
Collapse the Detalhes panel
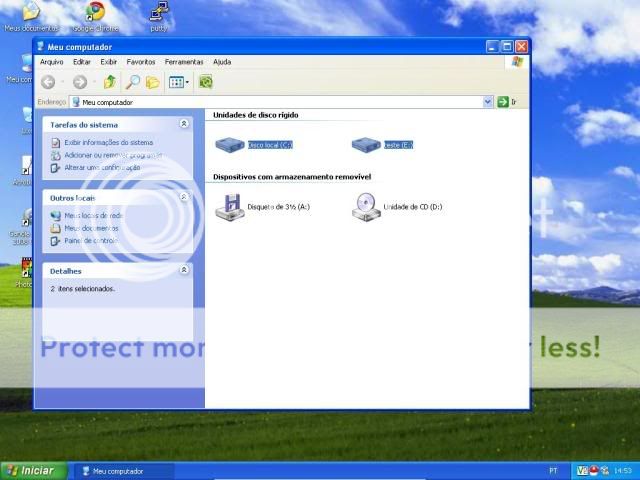tap(184, 270)
